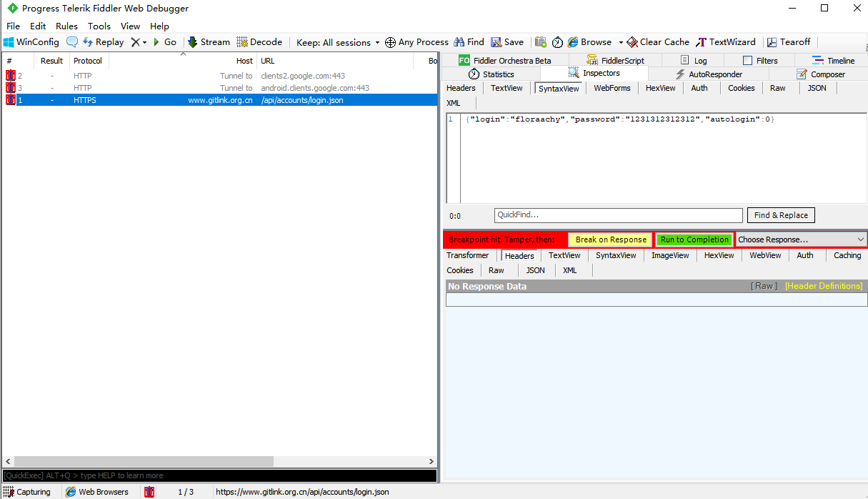
Task: Open the Filters tab
Action: click(760, 61)
